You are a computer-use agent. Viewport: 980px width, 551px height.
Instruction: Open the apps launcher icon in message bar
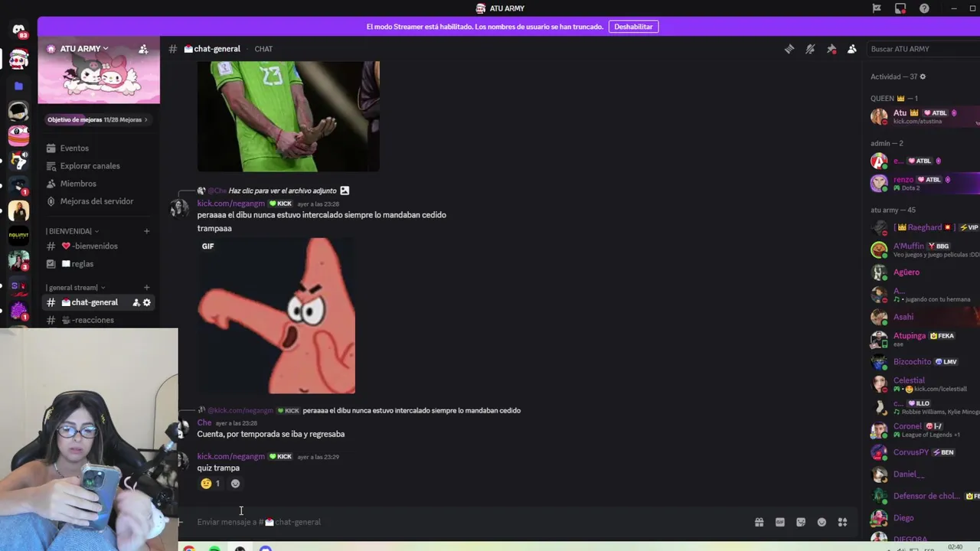(842, 522)
